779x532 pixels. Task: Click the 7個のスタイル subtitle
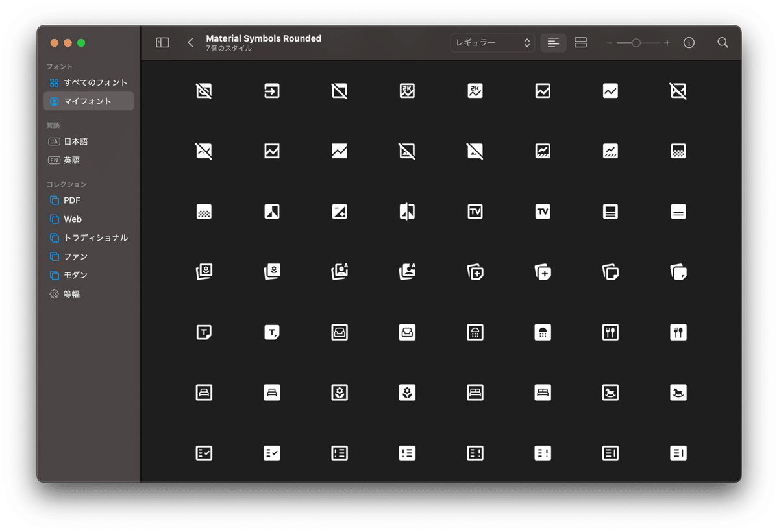tap(229, 49)
